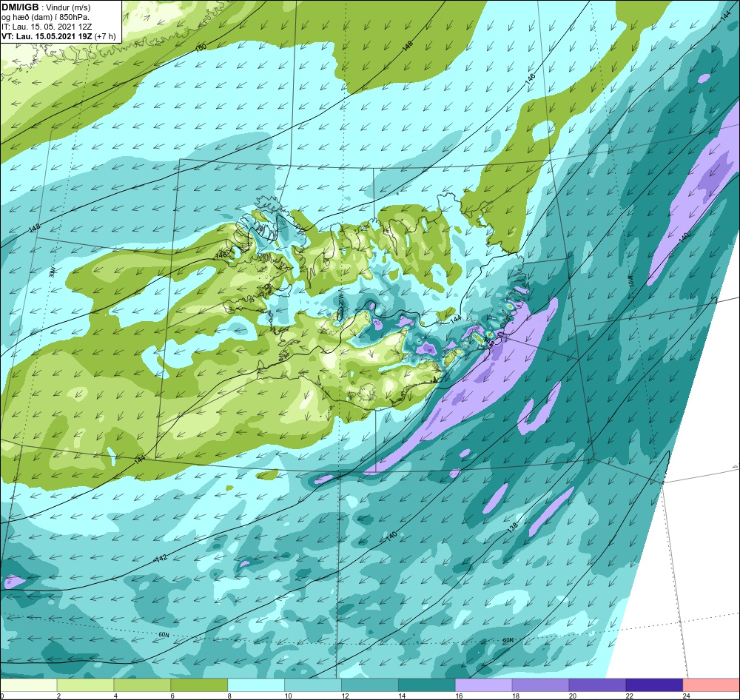
Task: Click legend tick value '22'
Action: pyautogui.click(x=630, y=696)
